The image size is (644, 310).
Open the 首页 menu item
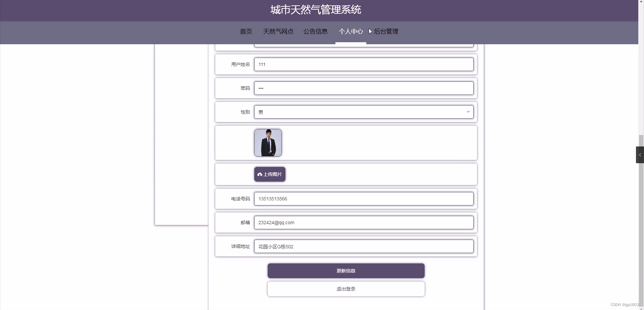pyautogui.click(x=245, y=31)
